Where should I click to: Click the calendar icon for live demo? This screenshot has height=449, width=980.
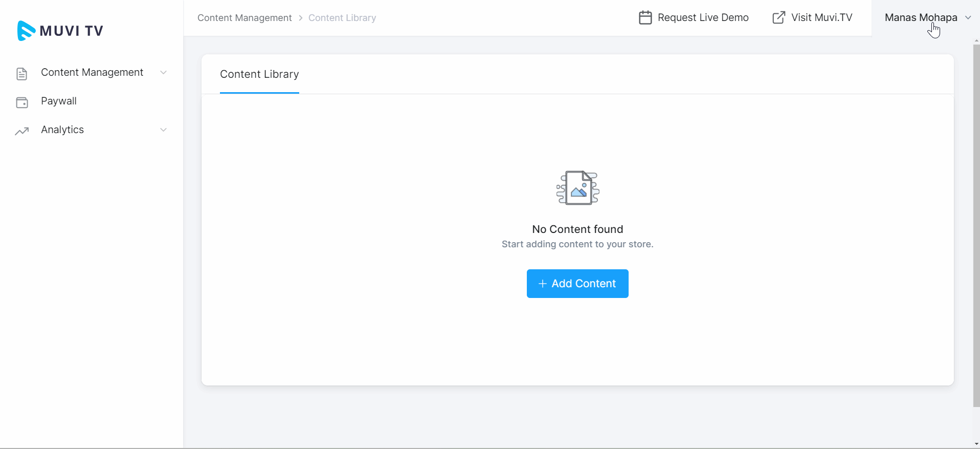pyautogui.click(x=645, y=18)
